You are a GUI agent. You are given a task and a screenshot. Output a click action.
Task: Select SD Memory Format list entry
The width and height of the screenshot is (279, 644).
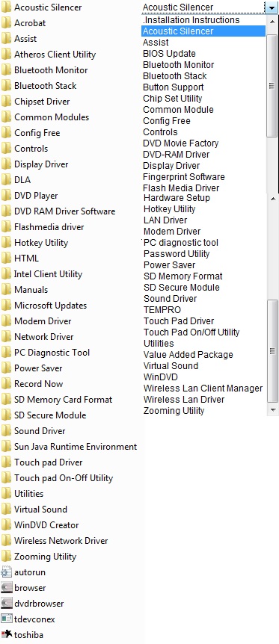pyautogui.click(x=183, y=276)
